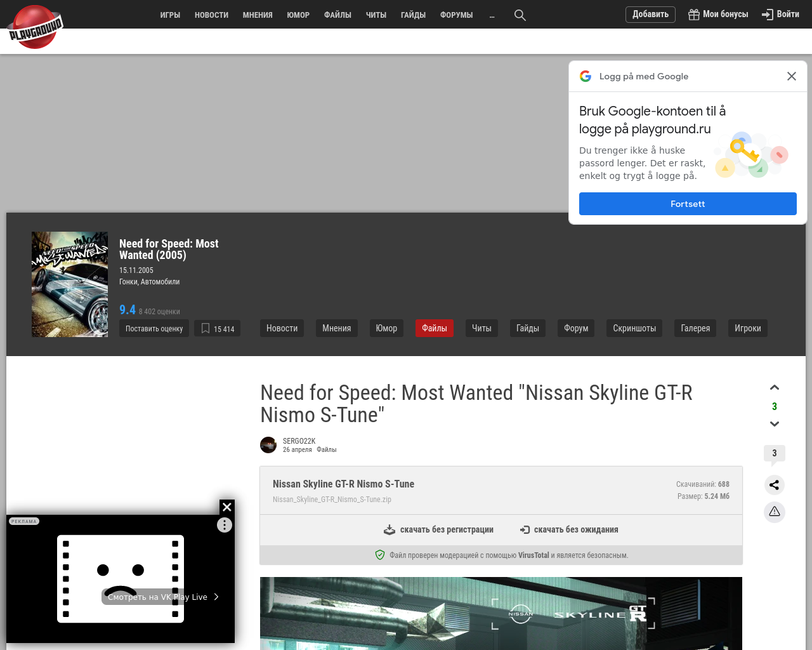This screenshot has height=650, width=812.
Task: Open the Nissan Skyline screenshot image
Action: (501, 613)
